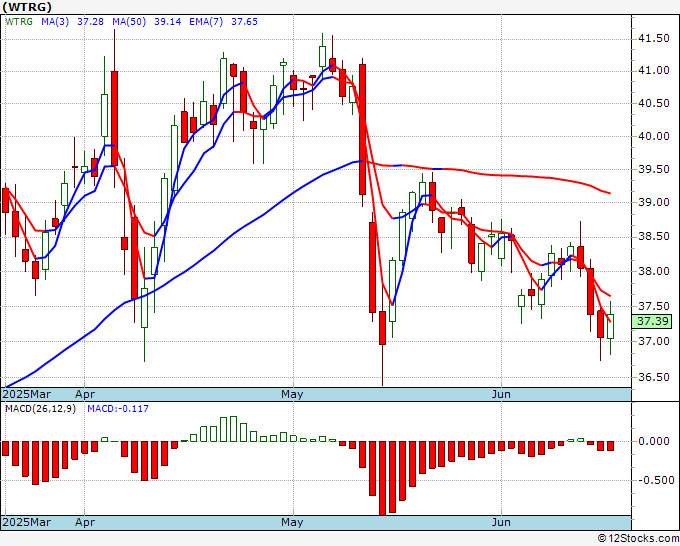Click the May label on MACD axis
The height and width of the screenshot is (546, 680).
[x=292, y=522]
